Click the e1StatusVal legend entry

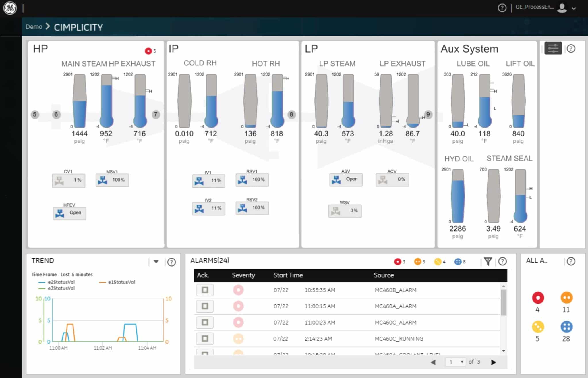coord(117,282)
